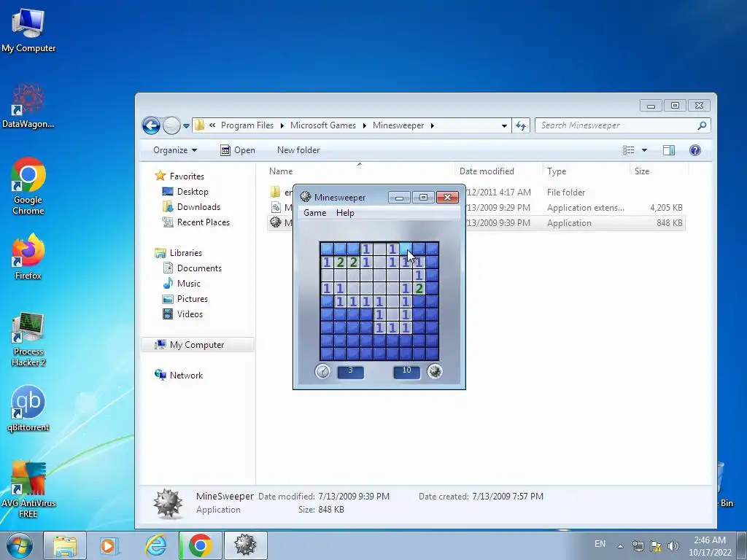Open Explorer help question-mark icon
The height and width of the screenshot is (560, 747).
pos(695,150)
